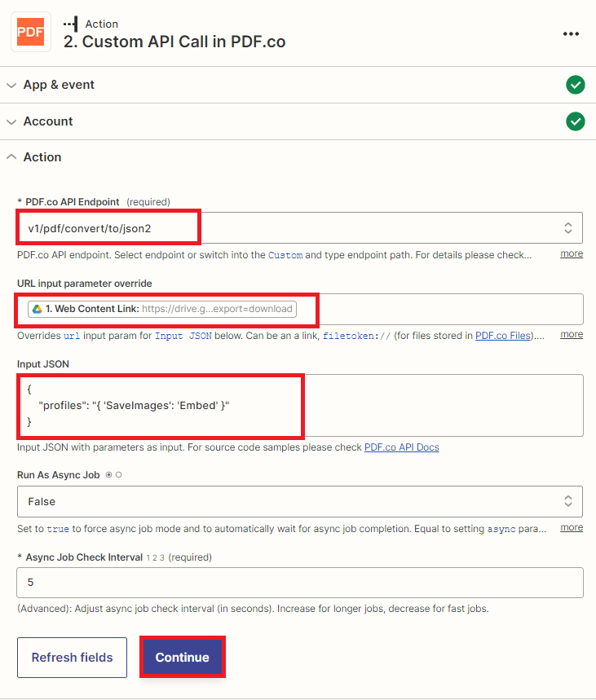Collapse the Action section
This screenshot has width=596, height=700.
click(42, 157)
